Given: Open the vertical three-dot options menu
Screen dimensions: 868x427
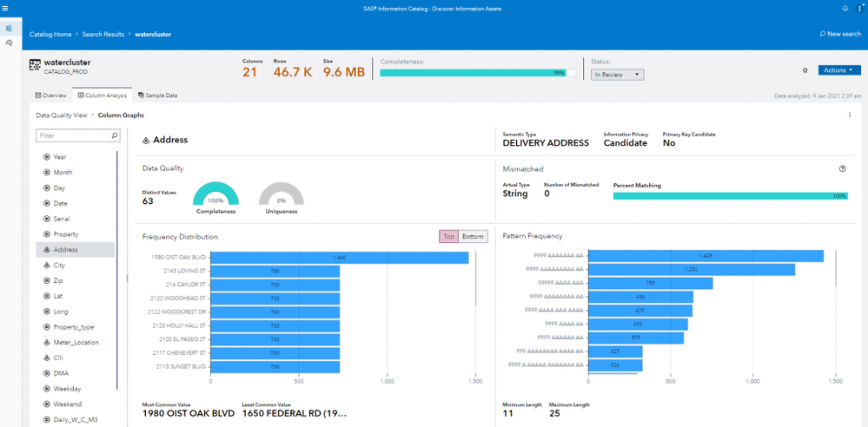Looking at the screenshot, I should click(850, 115).
